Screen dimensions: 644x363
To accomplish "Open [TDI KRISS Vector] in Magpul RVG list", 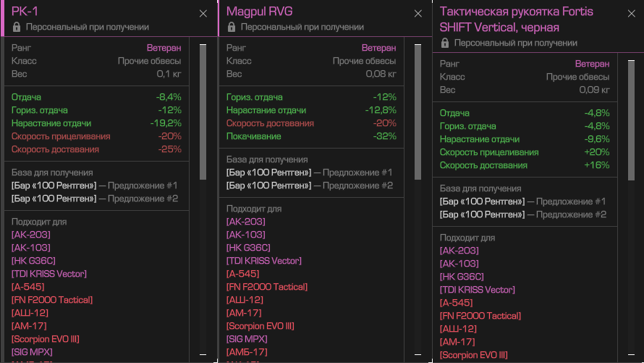I will click(263, 261).
